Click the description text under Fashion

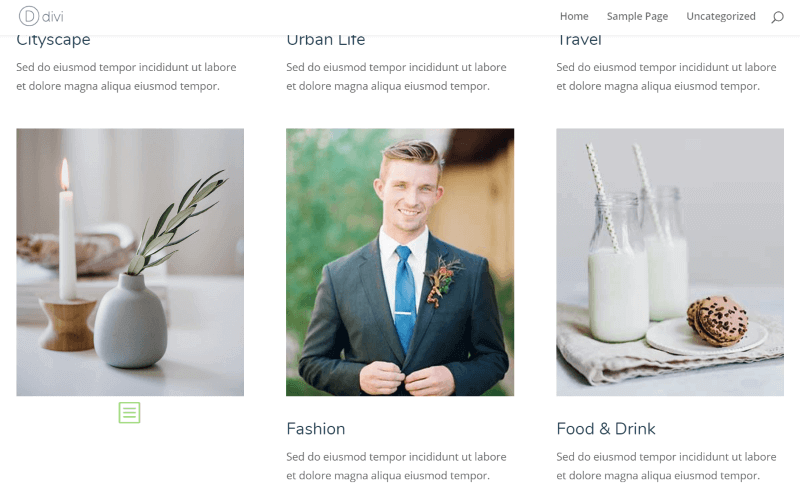(396, 466)
